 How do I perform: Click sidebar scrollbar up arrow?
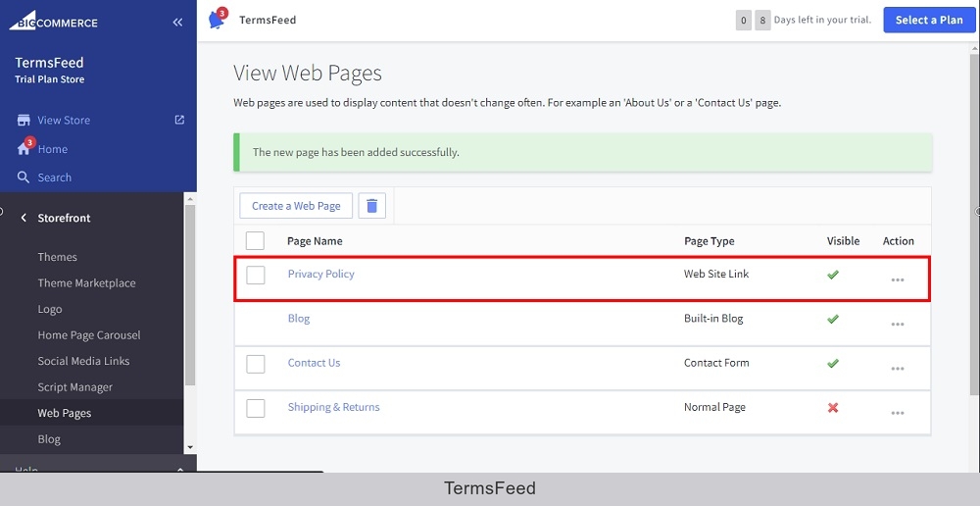click(x=191, y=199)
